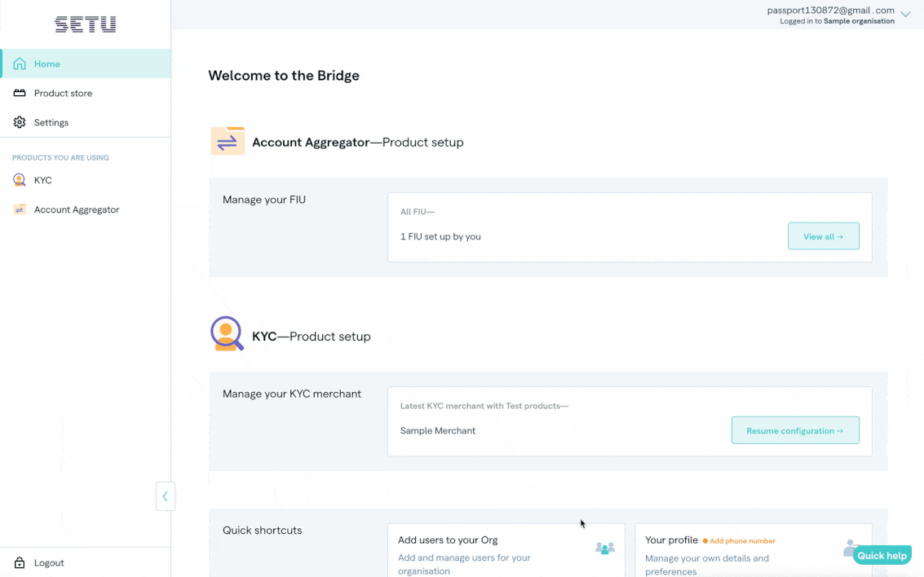Click the person icon in Your profile card

point(852,547)
